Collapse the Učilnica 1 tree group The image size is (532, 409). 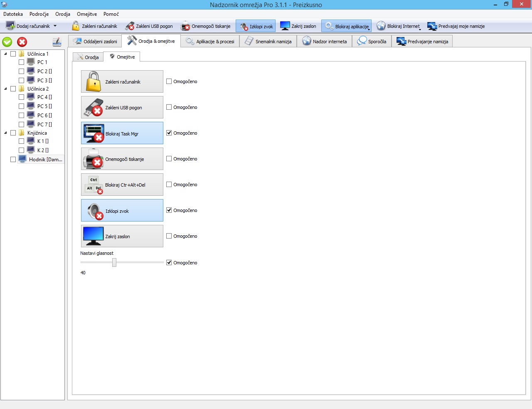[5, 54]
